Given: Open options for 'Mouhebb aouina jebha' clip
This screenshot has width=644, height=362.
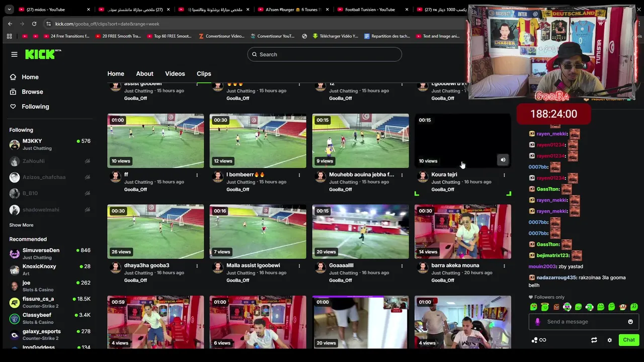Looking at the screenshot, I should pos(401,175).
